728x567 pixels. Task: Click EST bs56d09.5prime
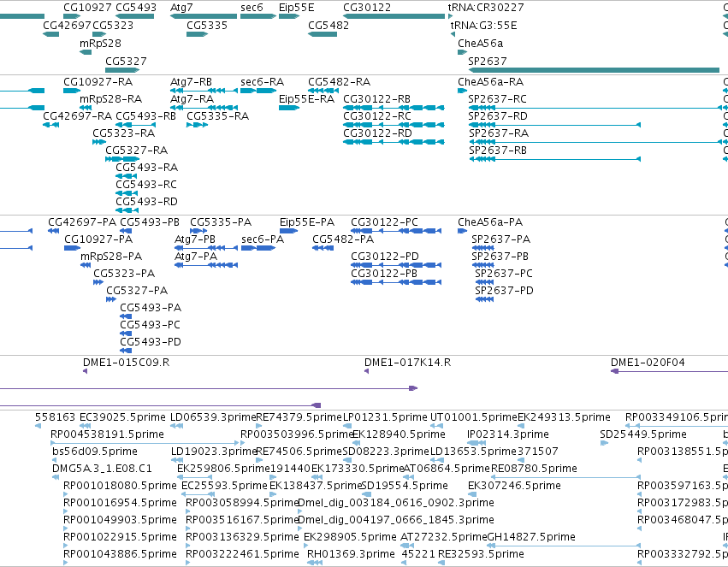coord(54,460)
